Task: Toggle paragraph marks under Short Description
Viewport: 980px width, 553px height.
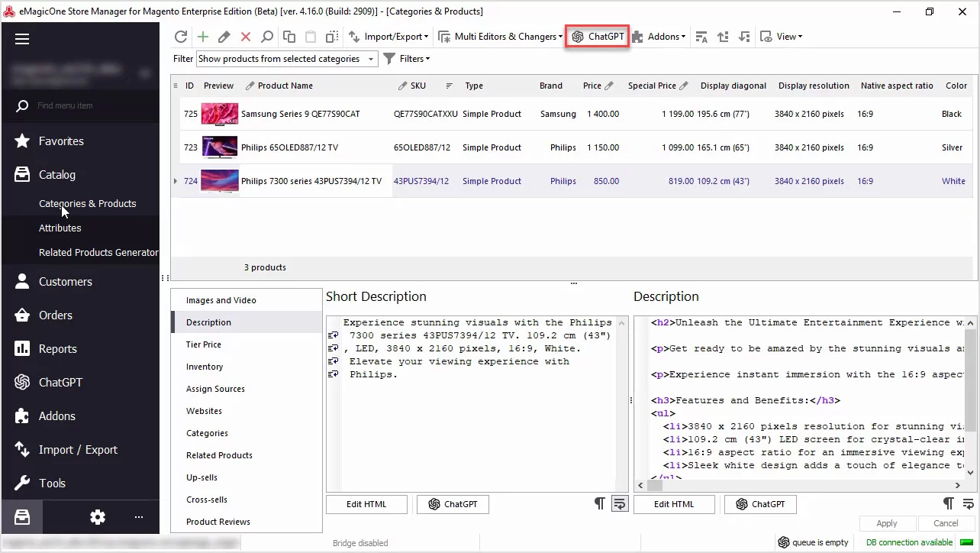Action: tap(600, 503)
